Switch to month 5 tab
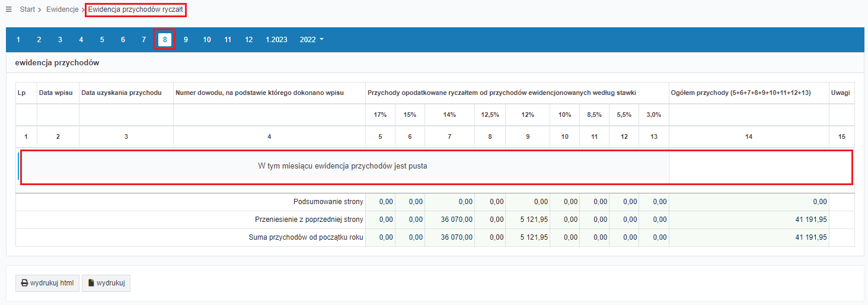The height and width of the screenshot is (305, 868). 102,40
